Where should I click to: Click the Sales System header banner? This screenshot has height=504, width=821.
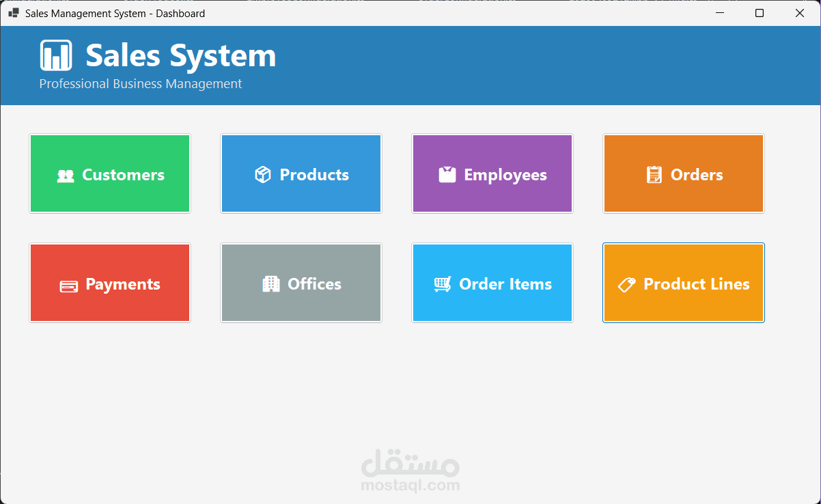410,65
